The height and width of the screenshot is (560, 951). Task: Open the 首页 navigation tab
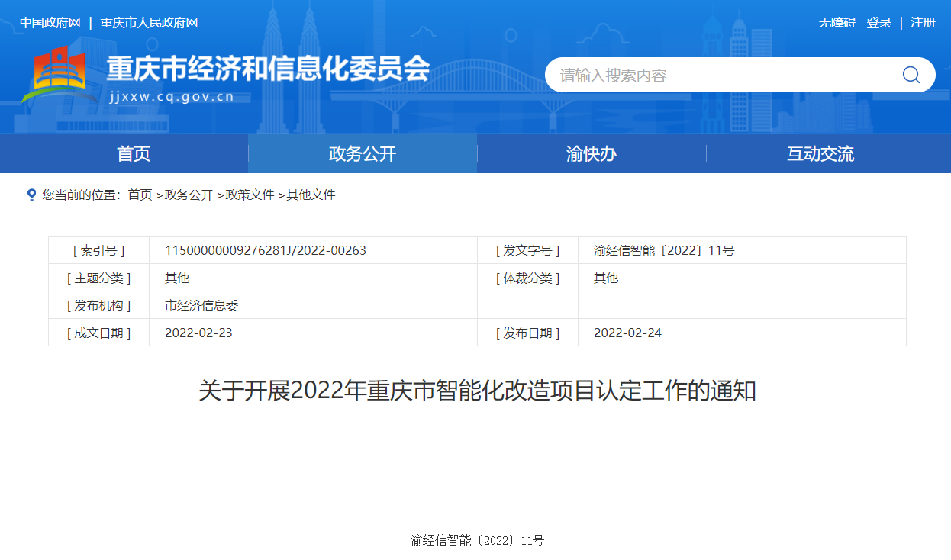134,153
